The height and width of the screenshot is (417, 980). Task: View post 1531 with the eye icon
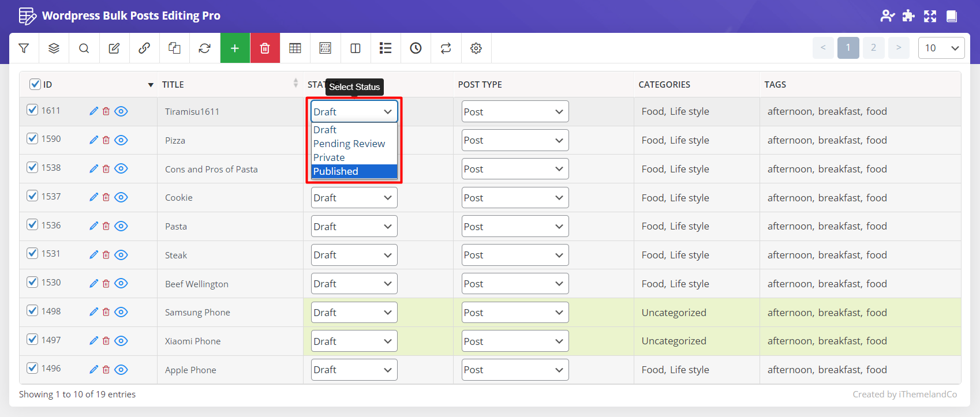[x=121, y=255]
